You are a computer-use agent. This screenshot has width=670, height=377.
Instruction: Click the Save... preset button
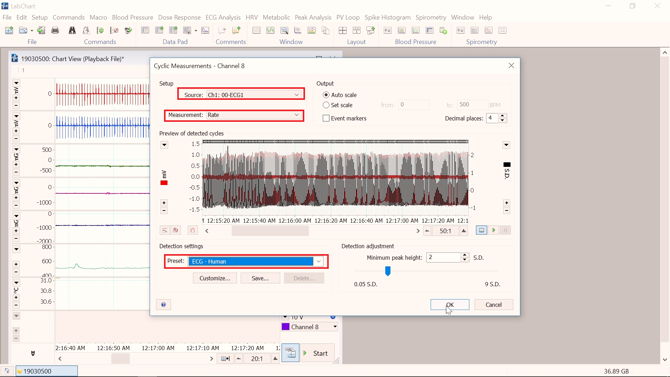(260, 278)
